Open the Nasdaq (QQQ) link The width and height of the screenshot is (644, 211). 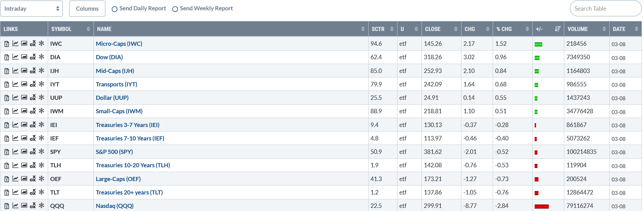coord(114,205)
